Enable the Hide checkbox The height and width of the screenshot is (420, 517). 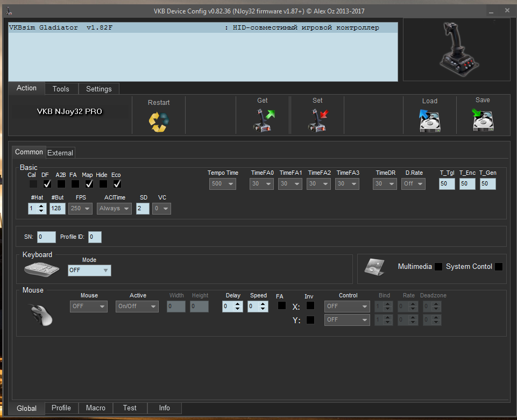(103, 184)
